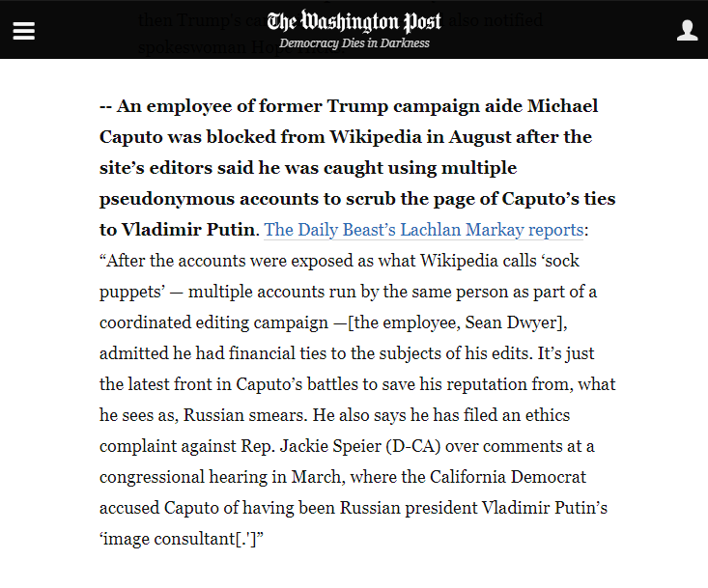708x588 pixels.
Task: Click the user profile account icon
Action: coord(687,31)
